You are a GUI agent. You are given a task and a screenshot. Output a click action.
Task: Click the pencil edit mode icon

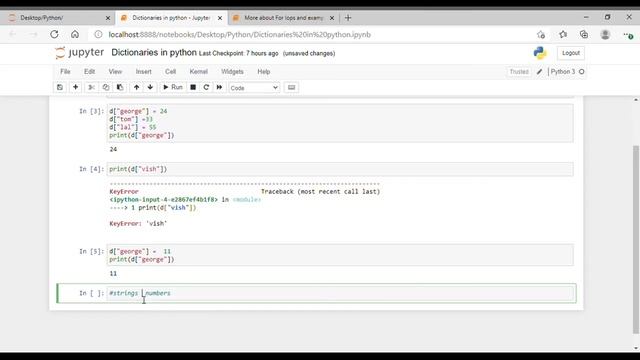tap(539, 72)
